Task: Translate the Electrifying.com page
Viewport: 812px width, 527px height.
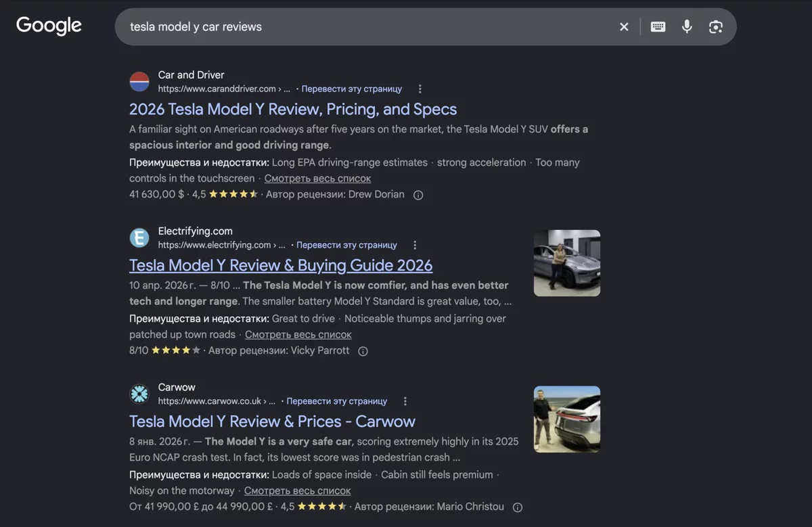Action: click(346, 246)
